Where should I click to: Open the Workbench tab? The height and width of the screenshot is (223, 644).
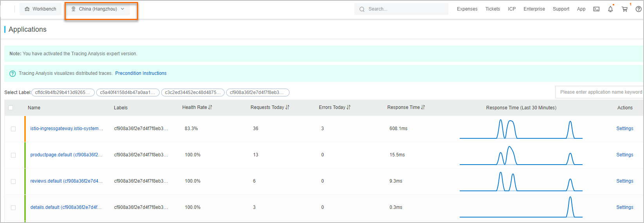40,9
